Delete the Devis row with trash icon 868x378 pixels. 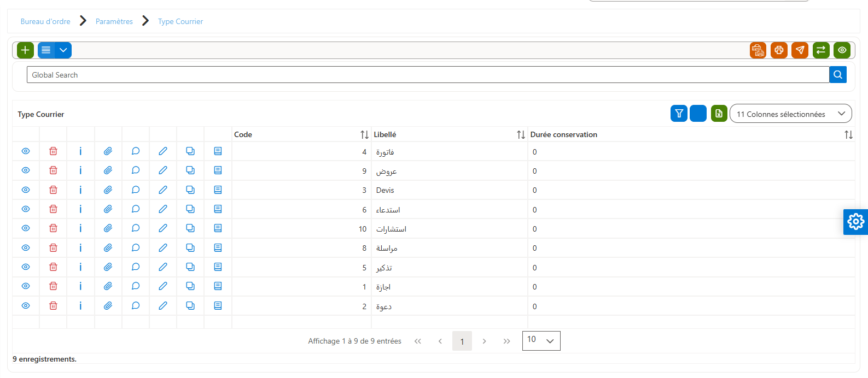click(x=53, y=190)
